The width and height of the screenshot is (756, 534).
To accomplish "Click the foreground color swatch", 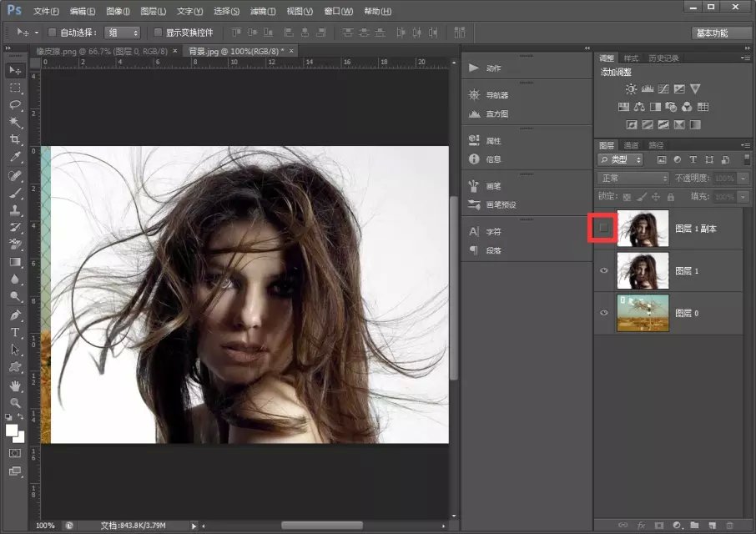I will (x=12, y=430).
